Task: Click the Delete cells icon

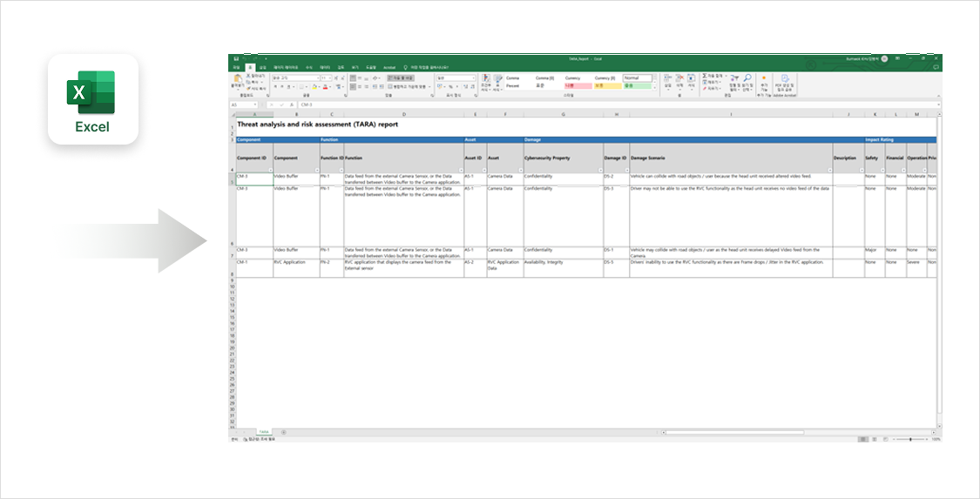Action: click(679, 79)
